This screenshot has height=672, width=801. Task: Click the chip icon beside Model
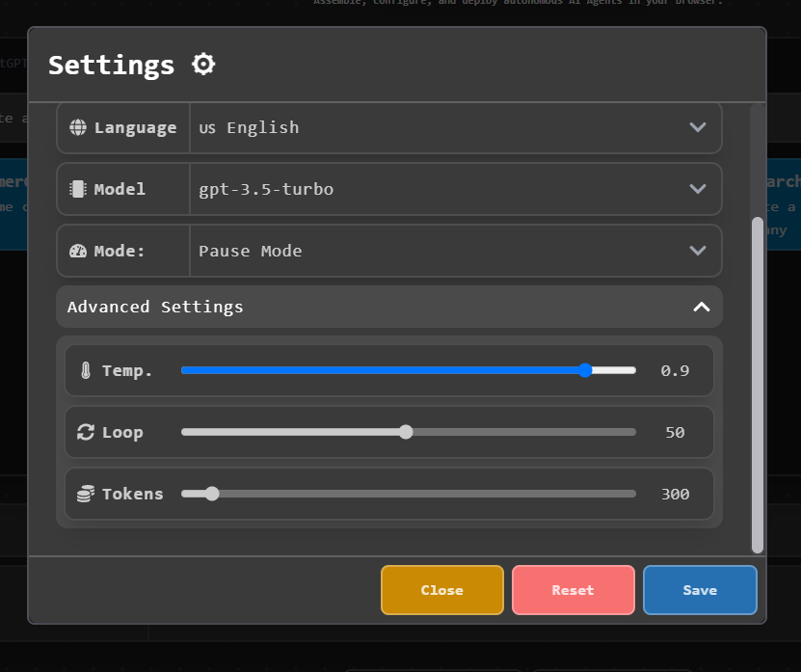(x=78, y=189)
